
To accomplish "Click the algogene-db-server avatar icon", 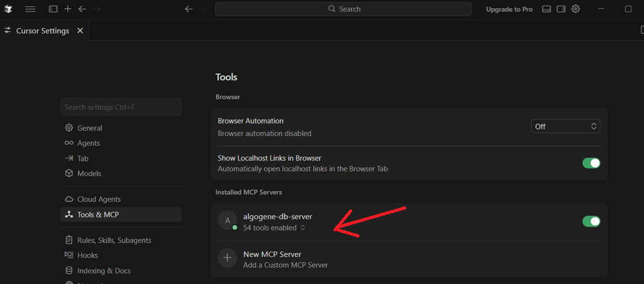I will pos(228,221).
